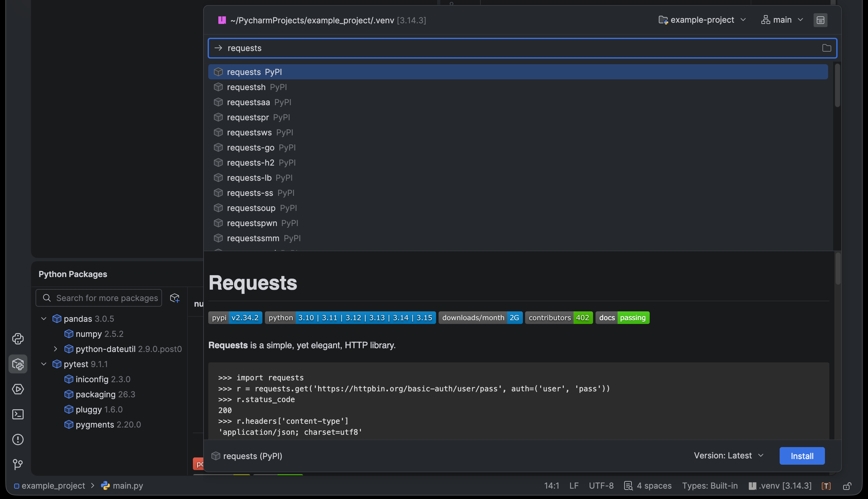Screen dimensions: 868x499
Task: Select the requestspwn PyPI result
Action: [x=518, y=223]
